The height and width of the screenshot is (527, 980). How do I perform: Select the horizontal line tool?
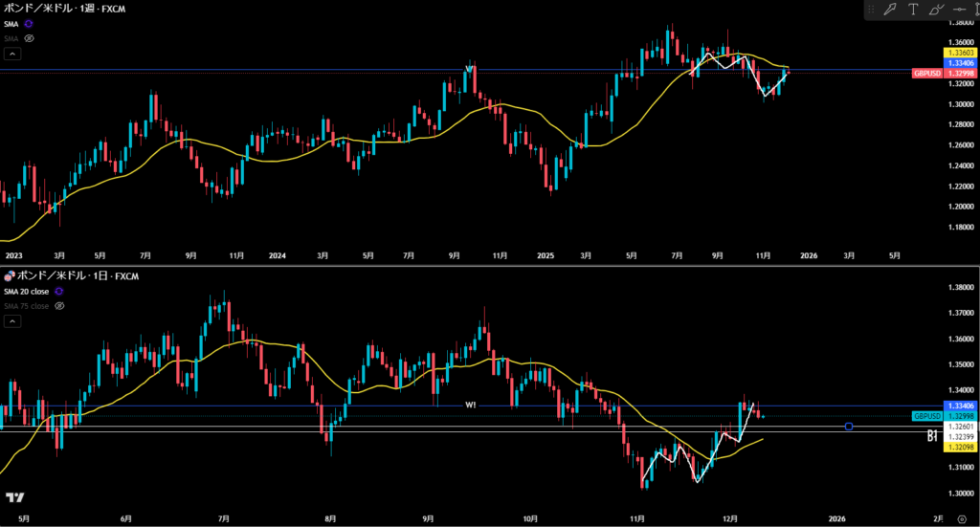click(x=959, y=10)
